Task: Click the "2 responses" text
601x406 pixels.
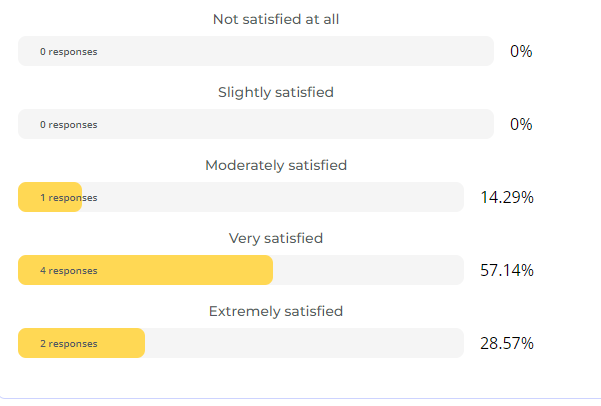Action: (69, 344)
